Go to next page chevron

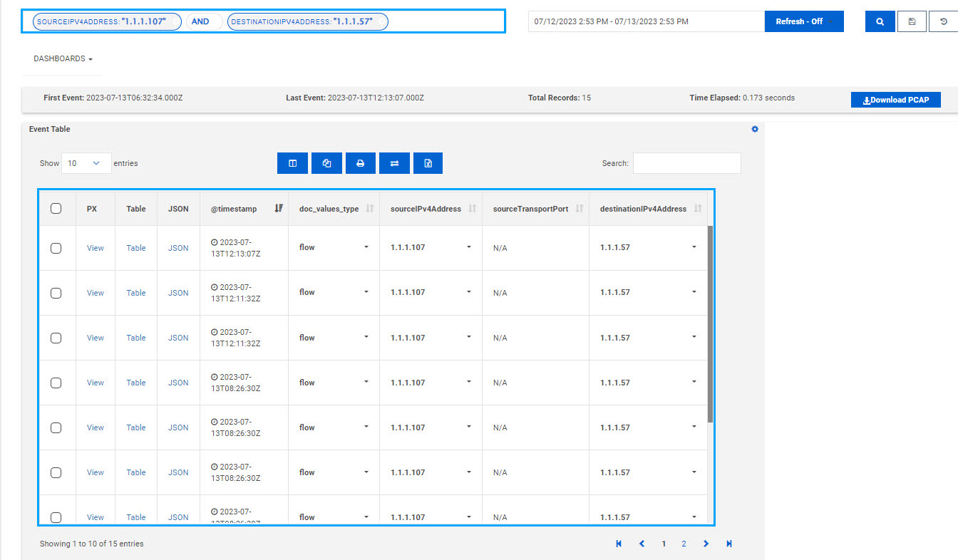pos(706,544)
